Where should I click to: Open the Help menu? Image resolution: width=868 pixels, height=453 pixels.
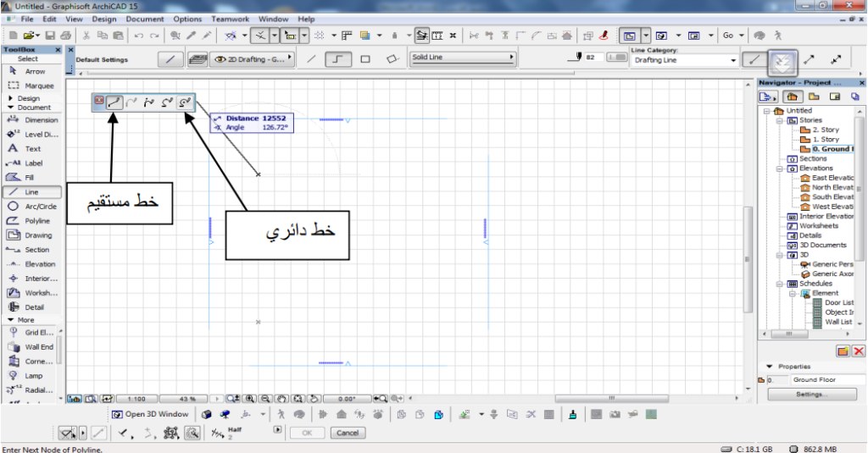pyautogui.click(x=306, y=19)
